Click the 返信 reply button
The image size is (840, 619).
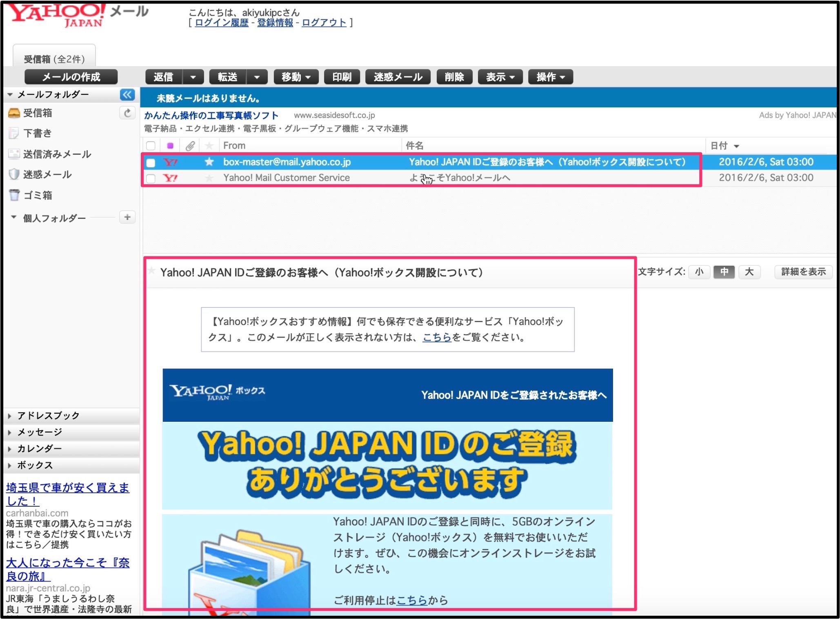click(x=163, y=77)
